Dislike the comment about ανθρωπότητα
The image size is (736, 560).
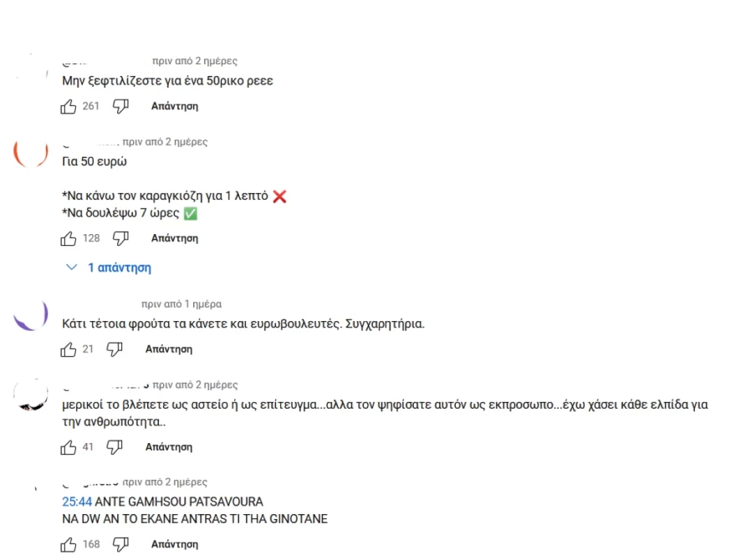click(115, 447)
